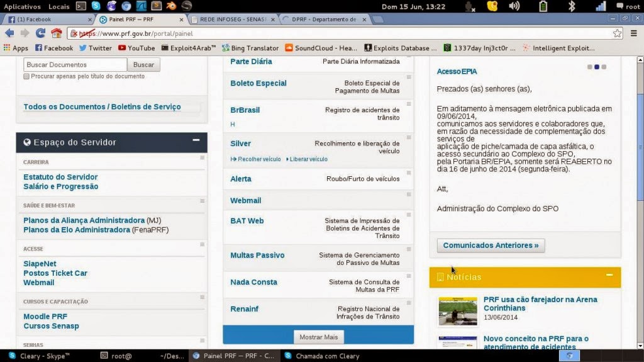The image size is (644, 362).
Task: Switch to the REDE INFOSEG tab
Action: point(233,20)
